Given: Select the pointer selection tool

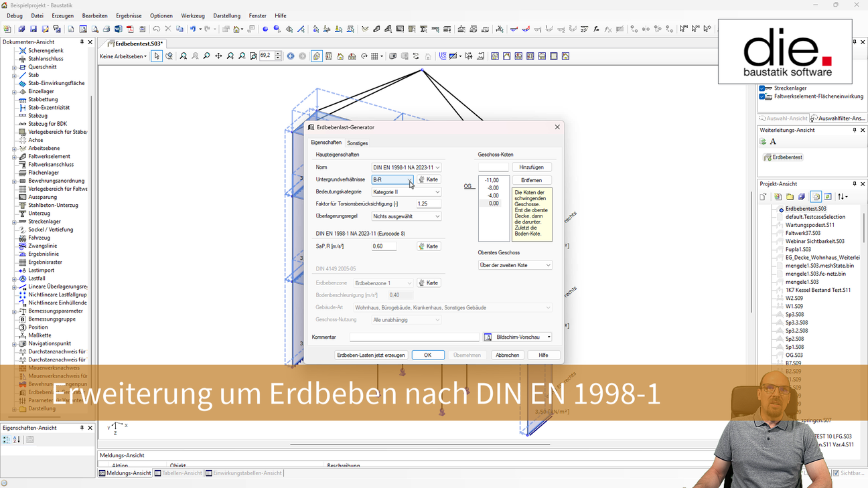Looking at the screenshot, I should click(157, 56).
